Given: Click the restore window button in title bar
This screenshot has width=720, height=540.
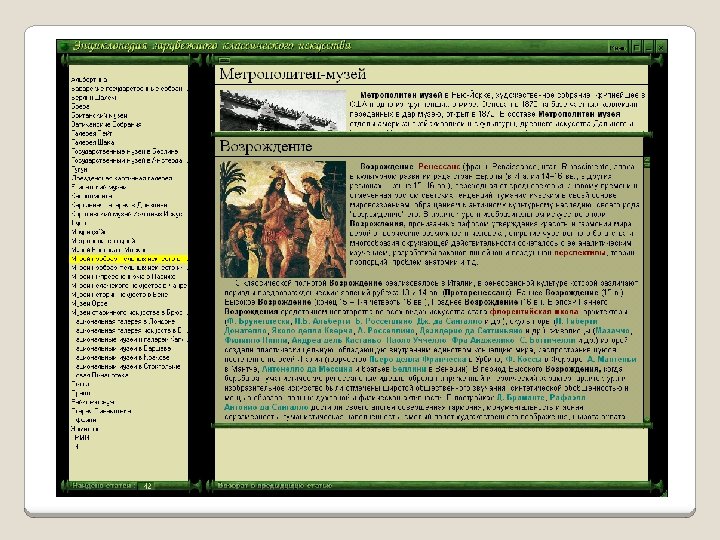Looking at the screenshot, I should [636, 47].
